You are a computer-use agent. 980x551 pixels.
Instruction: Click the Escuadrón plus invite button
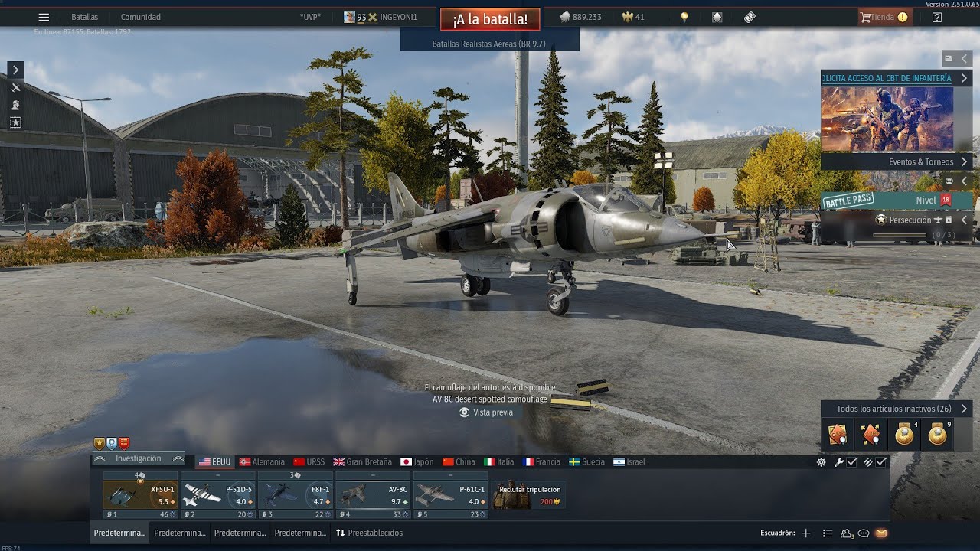tap(805, 533)
